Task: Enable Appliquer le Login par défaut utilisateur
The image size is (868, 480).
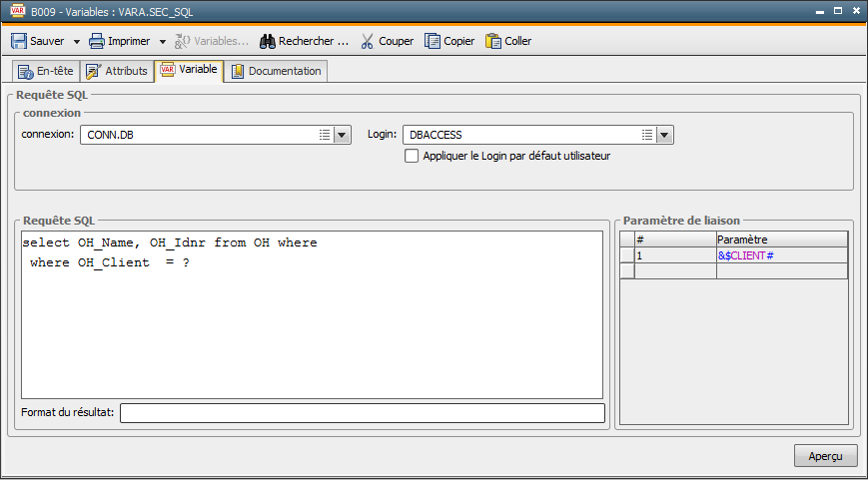Action: point(412,156)
